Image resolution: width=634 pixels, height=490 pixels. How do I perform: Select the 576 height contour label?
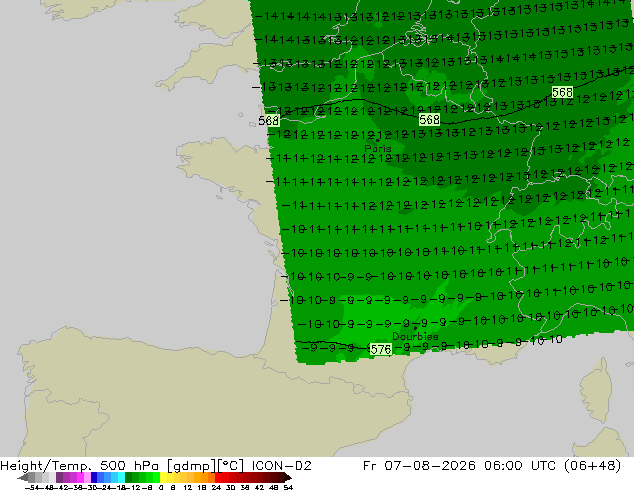(381, 349)
